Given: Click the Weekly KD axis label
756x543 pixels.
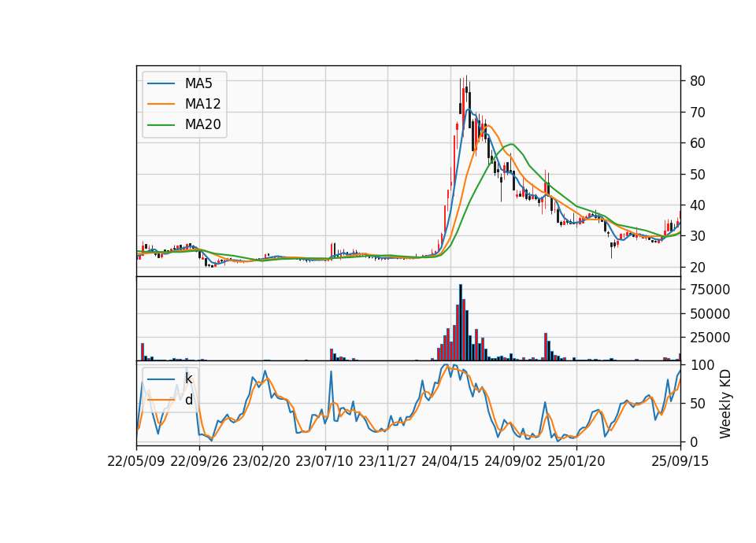Looking at the screenshot, I should (x=724, y=404).
